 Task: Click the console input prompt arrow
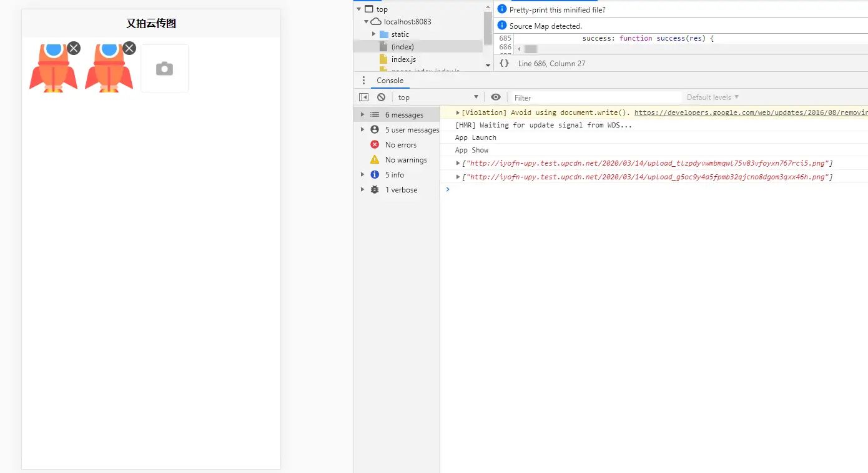tap(447, 189)
